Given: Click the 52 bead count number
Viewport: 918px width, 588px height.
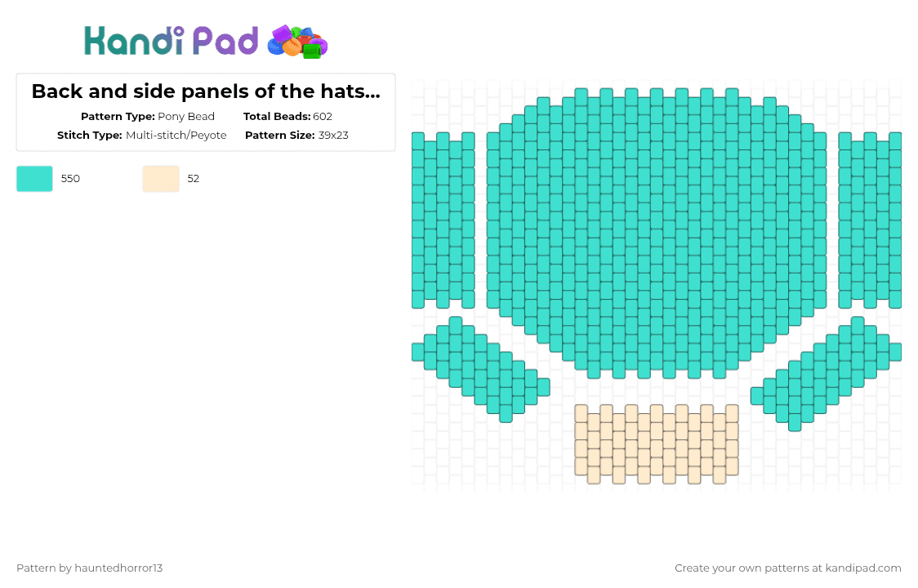Looking at the screenshot, I should point(194,179).
